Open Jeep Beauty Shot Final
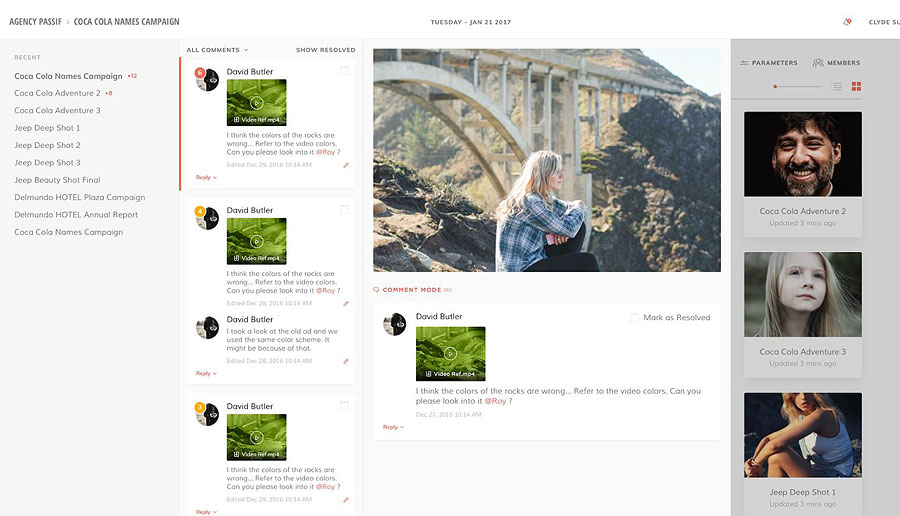Screen dimensions: 900x516 pos(57,180)
